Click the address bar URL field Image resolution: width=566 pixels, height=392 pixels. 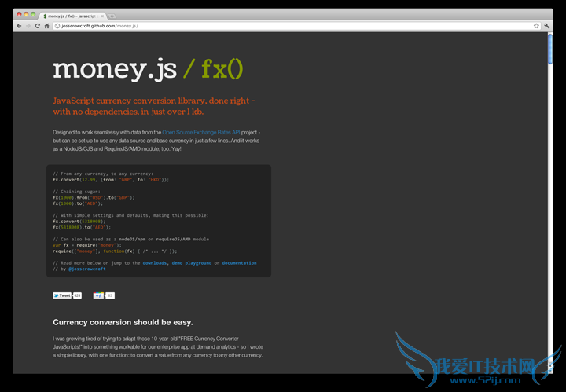[x=296, y=26]
